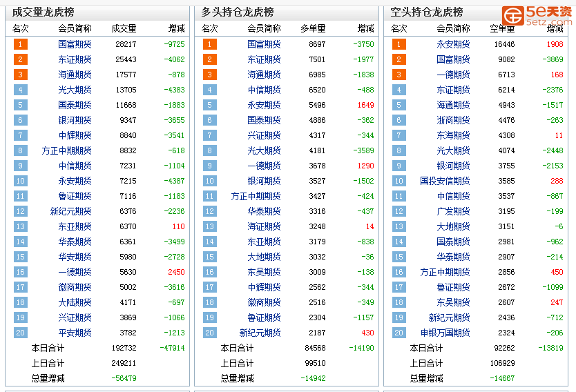Click blue rank 20 badge in 空头持仓龙虎榜
Screen dimensions: 576x392
click(x=399, y=333)
